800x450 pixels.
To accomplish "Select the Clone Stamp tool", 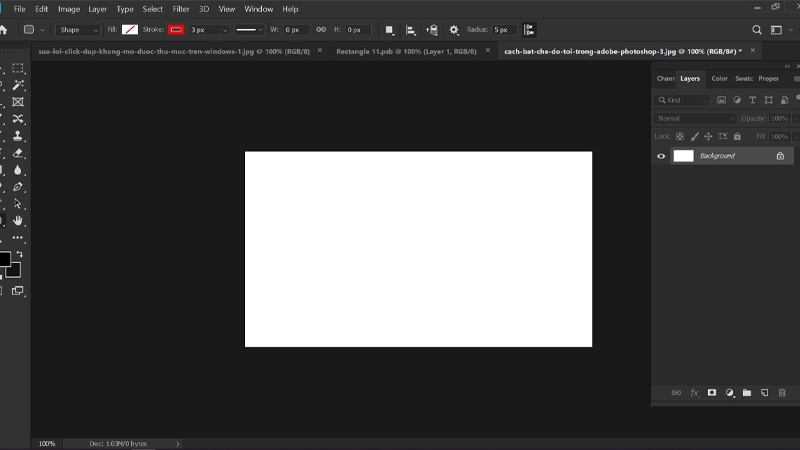I will pyautogui.click(x=18, y=136).
